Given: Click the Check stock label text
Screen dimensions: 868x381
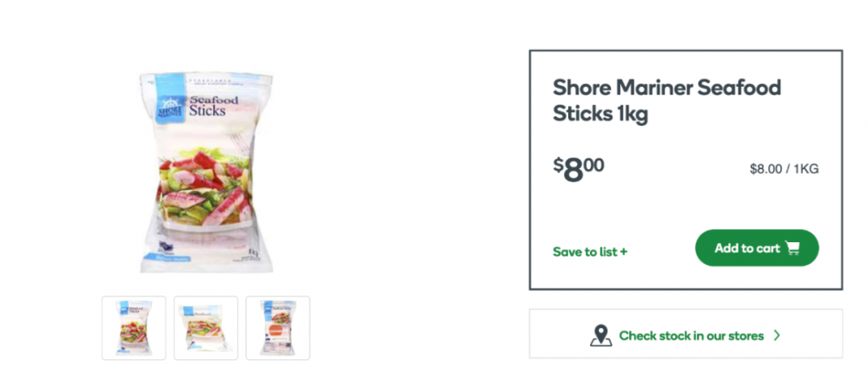Looking at the screenshot, I should click(x=692, y=335).
